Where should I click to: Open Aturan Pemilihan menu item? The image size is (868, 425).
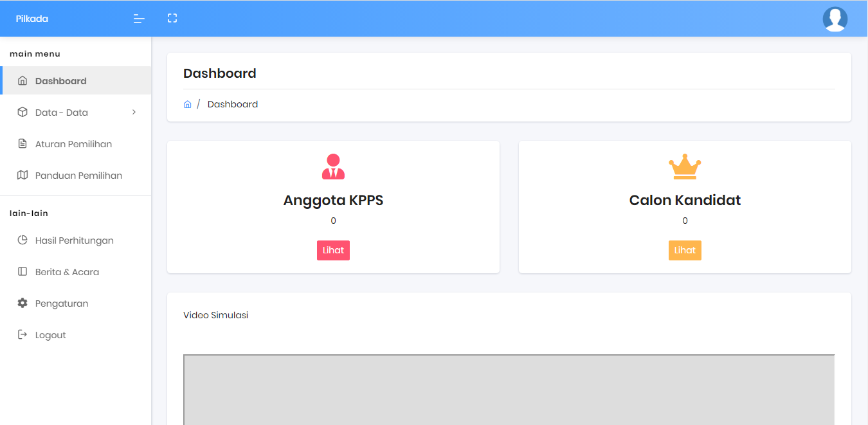tap(73, 144)
